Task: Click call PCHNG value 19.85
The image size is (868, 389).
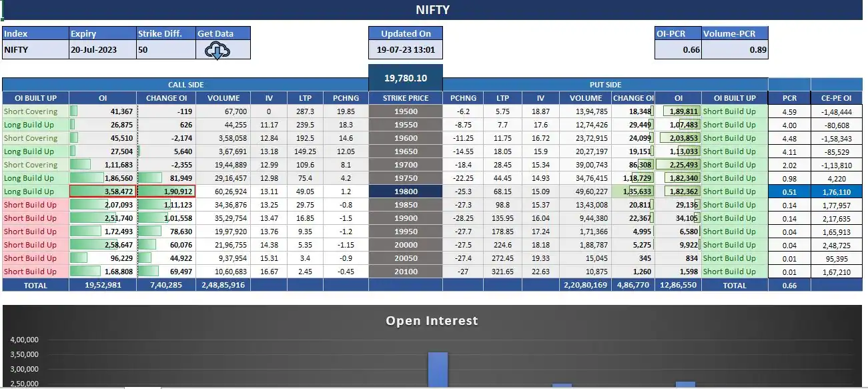Action: [346, 111]
